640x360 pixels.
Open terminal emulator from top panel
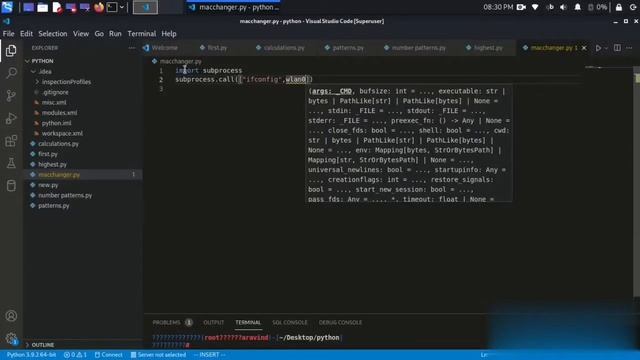pos(111,7)
